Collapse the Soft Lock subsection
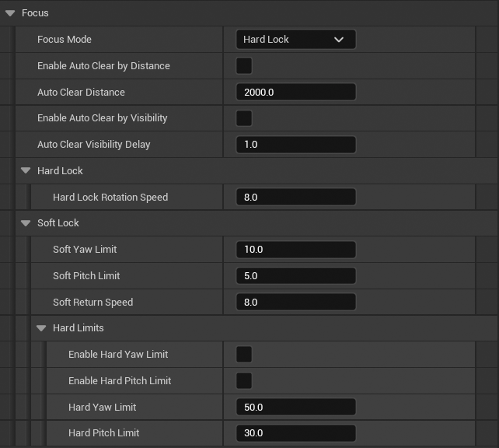This screenshot has width=499, height=448. pos(26,223)
